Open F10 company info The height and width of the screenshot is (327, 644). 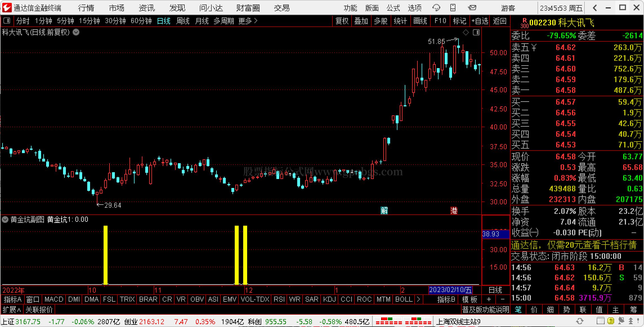click(x=440, y=21)
